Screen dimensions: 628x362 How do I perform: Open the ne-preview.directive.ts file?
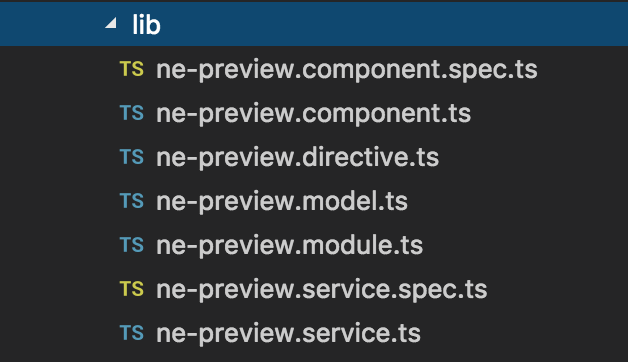(x=297, y=158)
